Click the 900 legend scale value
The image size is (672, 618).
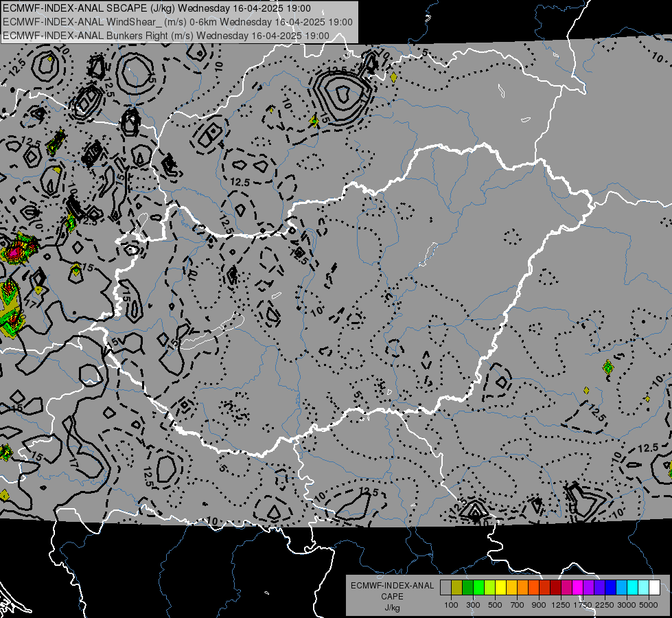539,605
